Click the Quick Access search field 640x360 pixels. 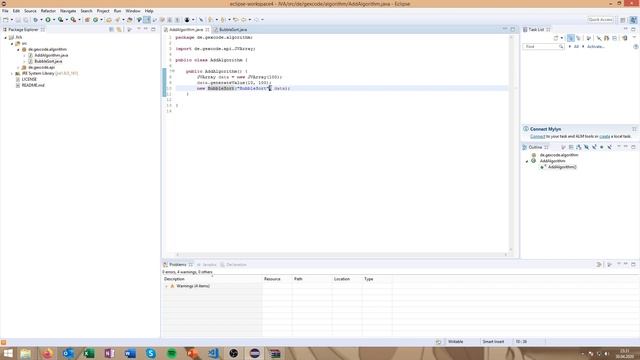click(x=600, y=20)
